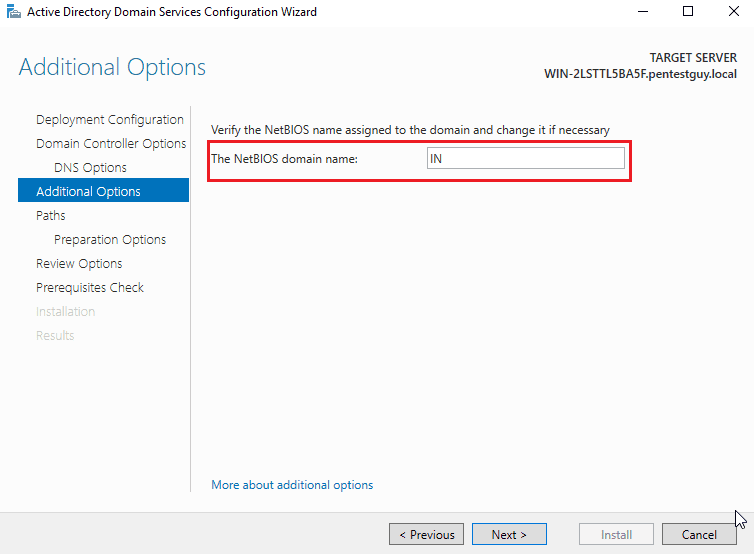Image resolution: width=754 pixels, height=554 pixels.
Task: Click the TARGET SERVER label
Action: 693,58
